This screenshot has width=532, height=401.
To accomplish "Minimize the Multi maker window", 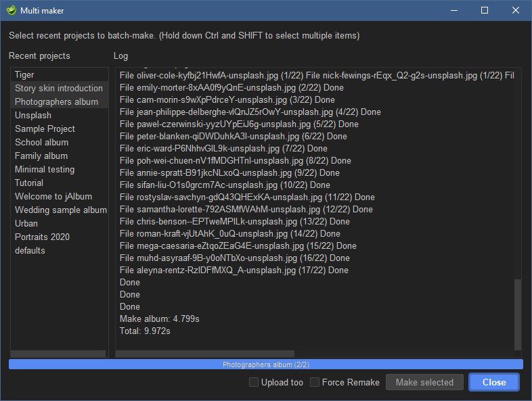I will (453, 11).
